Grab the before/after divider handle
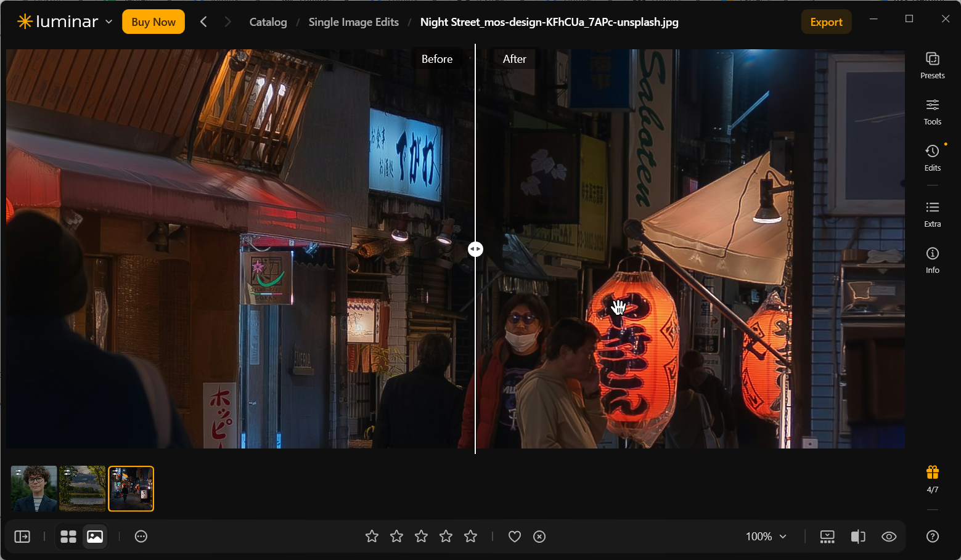The width and height of the screenshot is (961, 560). (x=475, y=249)
